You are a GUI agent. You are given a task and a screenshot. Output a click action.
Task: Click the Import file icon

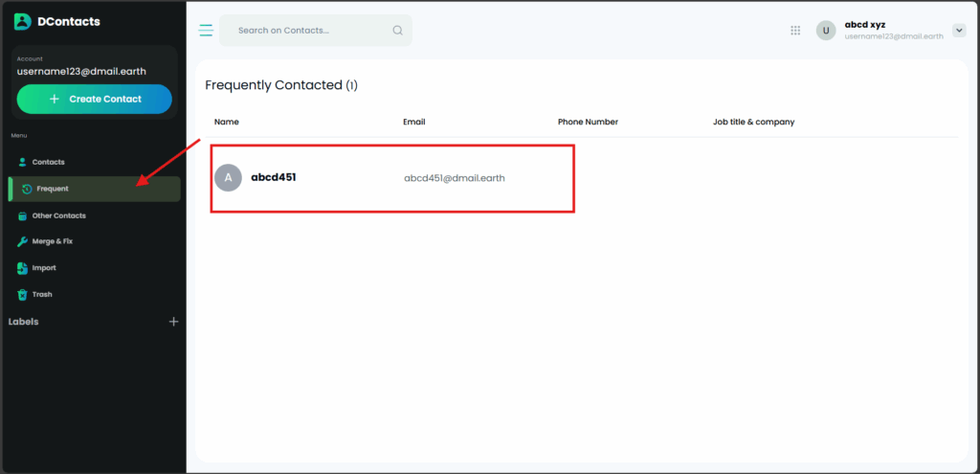[22, 268]
